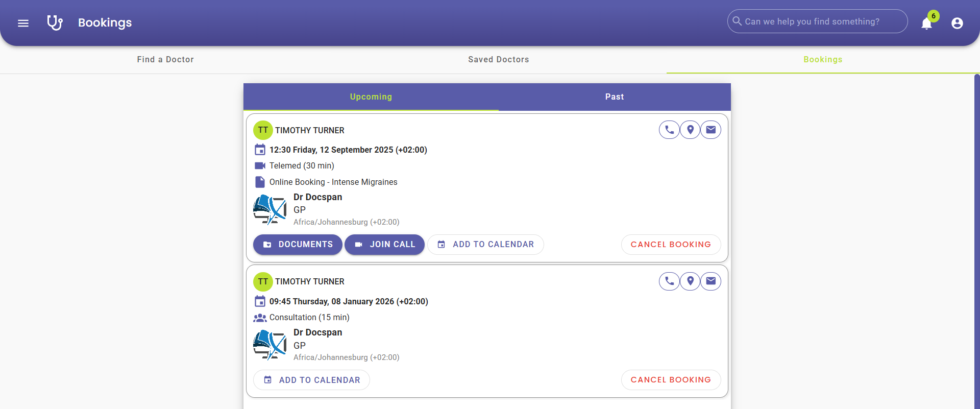Click the stethoscope app logo
This screenshot has width=980, height=409.
coord(55,22)
